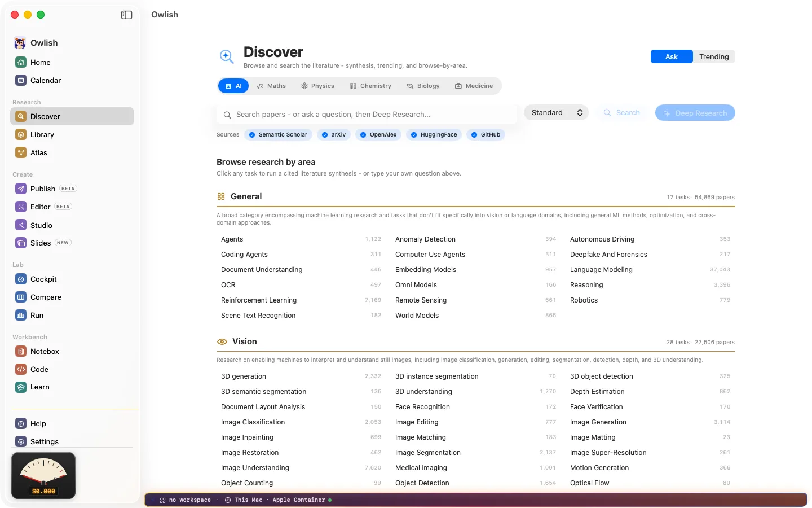The image size is (812, 508).
Task: Open Discover in the sidebar
Action: pos(72,116)
